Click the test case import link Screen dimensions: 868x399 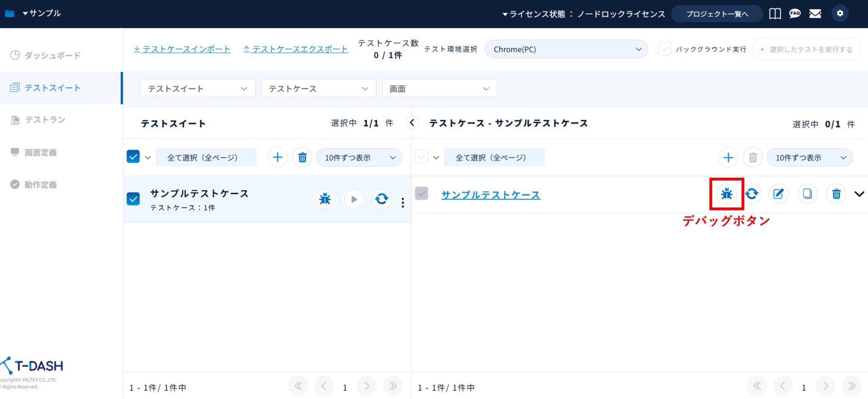(182, 49)
